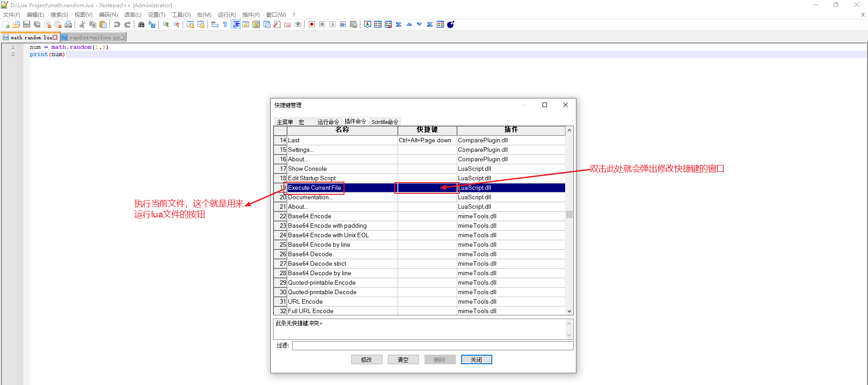This screenshot has height=385, width=868.
Task: Open Folder as Workspace toolbar icon
Action: (288, 24)
